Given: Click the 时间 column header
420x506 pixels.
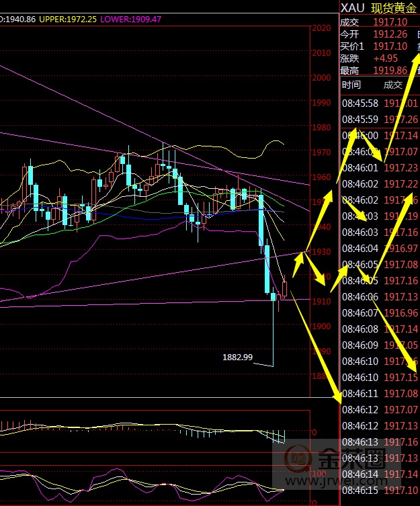Looking at the screenshot, I should (x=351, y=85).
